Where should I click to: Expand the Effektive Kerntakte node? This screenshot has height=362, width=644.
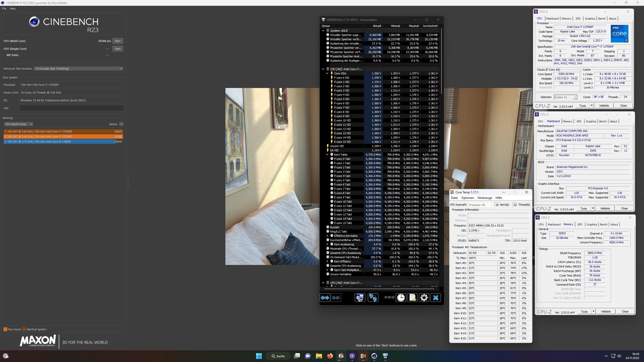(x=327, y=236)
